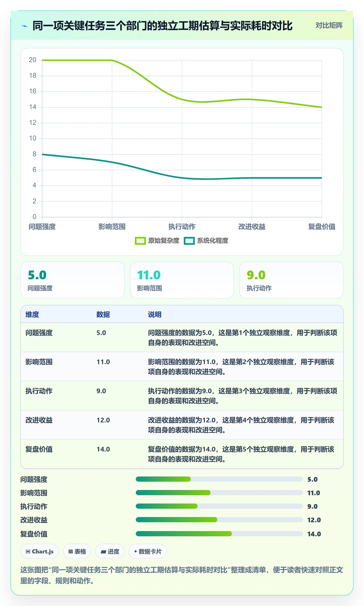Click the 表格 tag chip
Screen dimensions: 364x606
tap(77, 551)
